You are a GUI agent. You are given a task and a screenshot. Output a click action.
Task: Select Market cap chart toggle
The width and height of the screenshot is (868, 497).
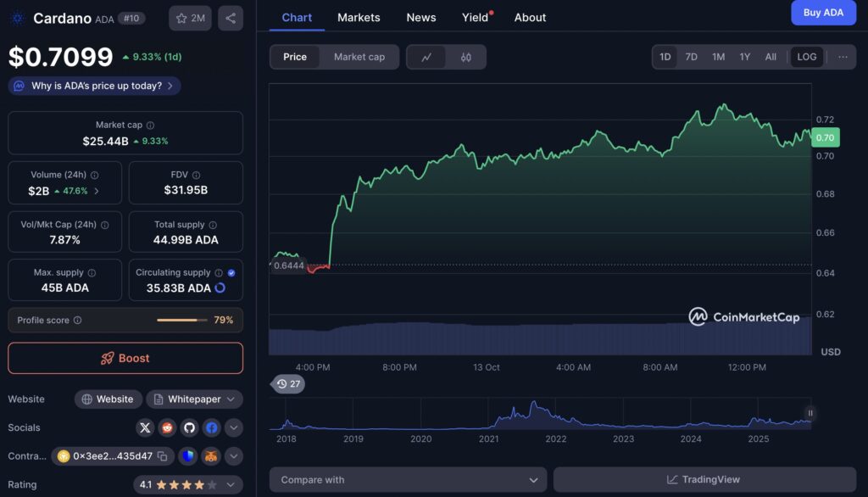pyautogui.click(x=359, y=57)
